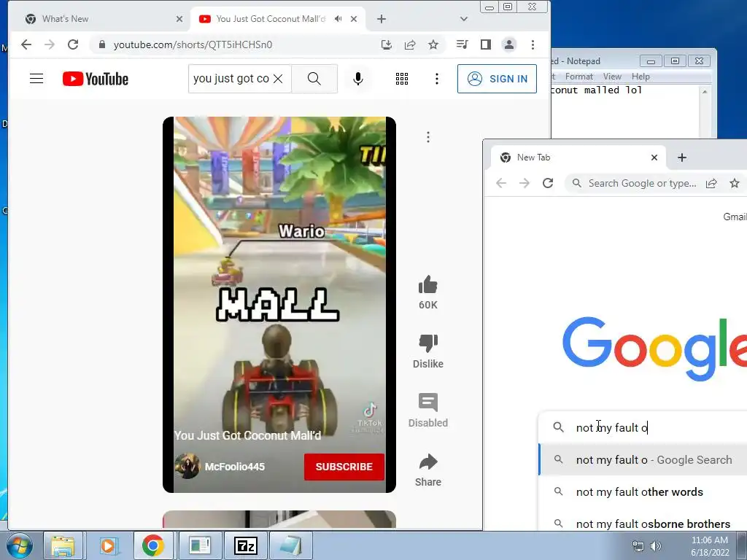Close the What's New tab

click(x=179, y=19)
